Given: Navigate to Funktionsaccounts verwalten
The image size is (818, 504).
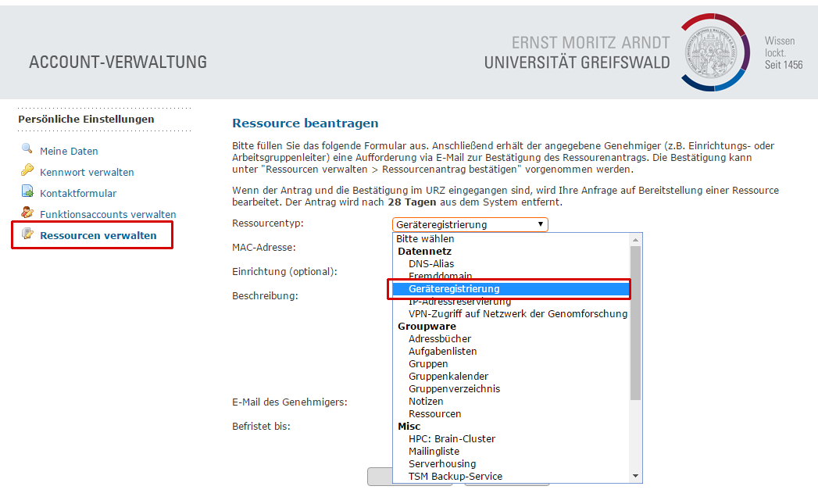Looking at the screenshot, I should (x=108, y=215).
